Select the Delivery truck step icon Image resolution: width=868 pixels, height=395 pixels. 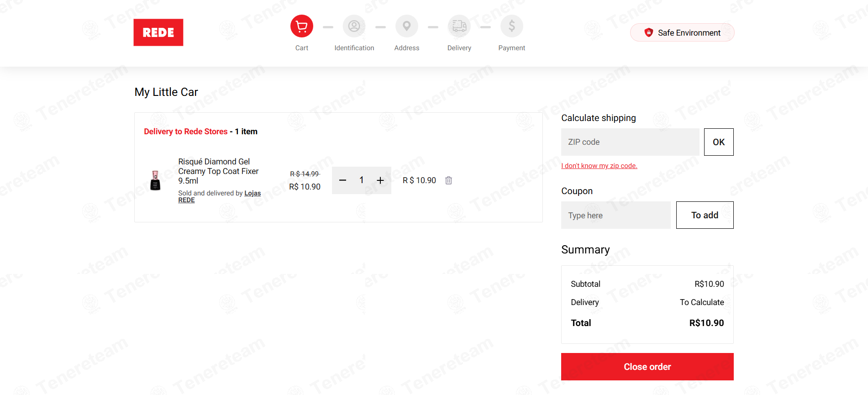pos(459,26)
